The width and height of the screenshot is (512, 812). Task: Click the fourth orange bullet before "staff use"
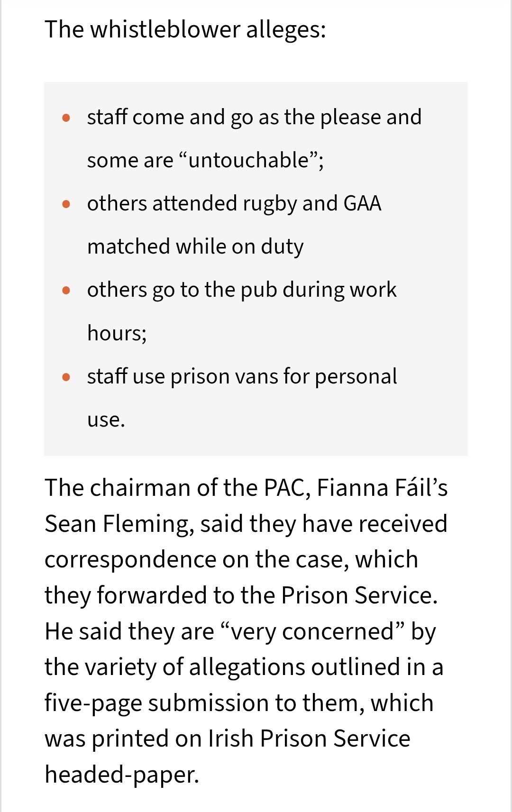66,377
